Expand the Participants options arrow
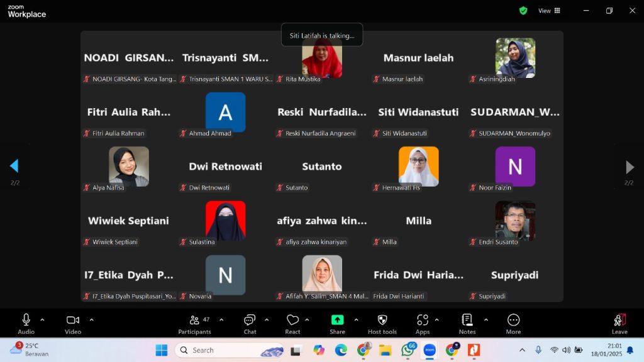The width and height of the screenshot is (644, 362). 221,319
